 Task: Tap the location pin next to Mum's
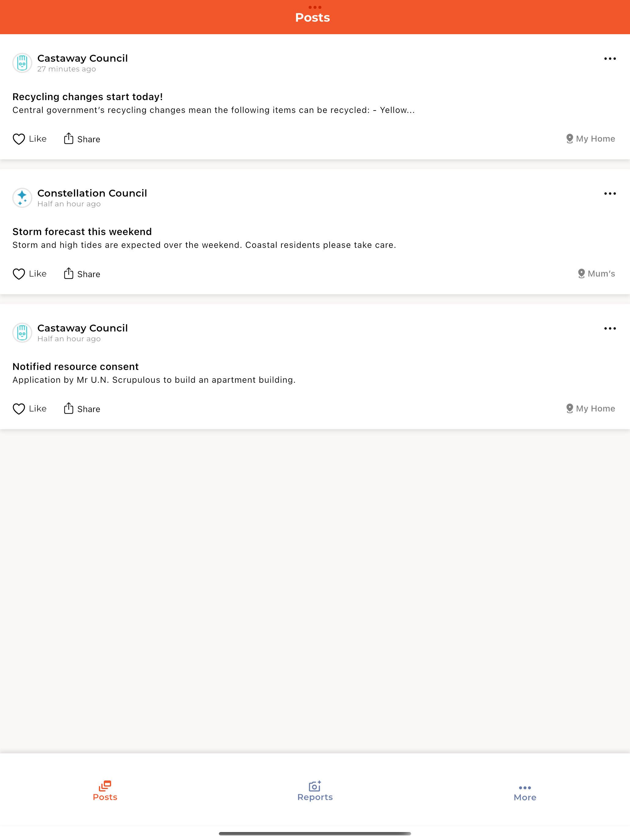pos(581,273)
